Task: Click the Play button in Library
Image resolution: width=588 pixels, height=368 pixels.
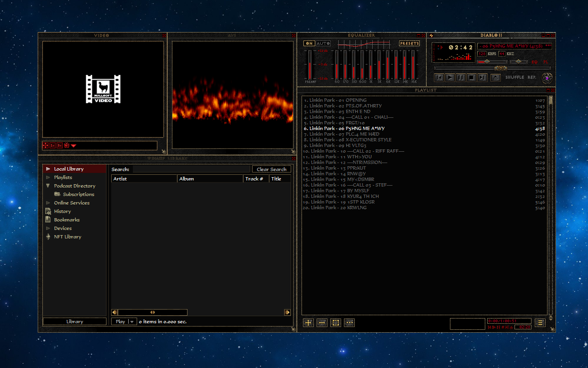Action: click(121, 321)
